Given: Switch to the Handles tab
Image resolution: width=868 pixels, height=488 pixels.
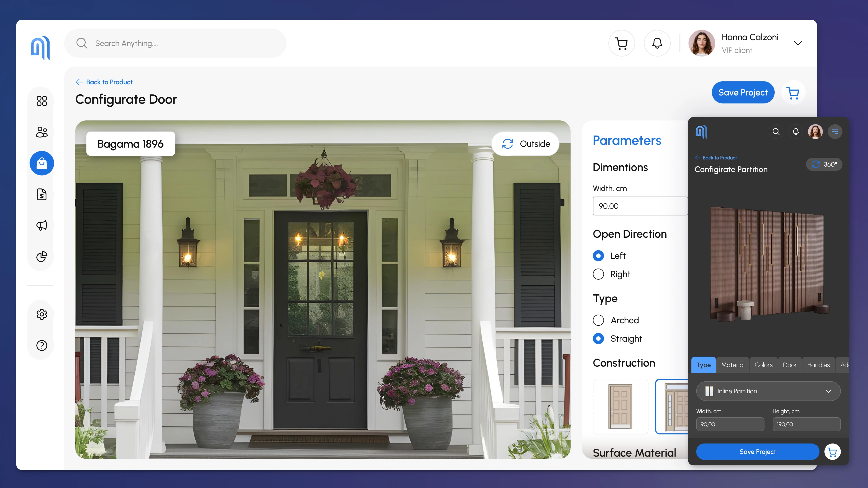Looking at the screenshot, I should [818, 365].
